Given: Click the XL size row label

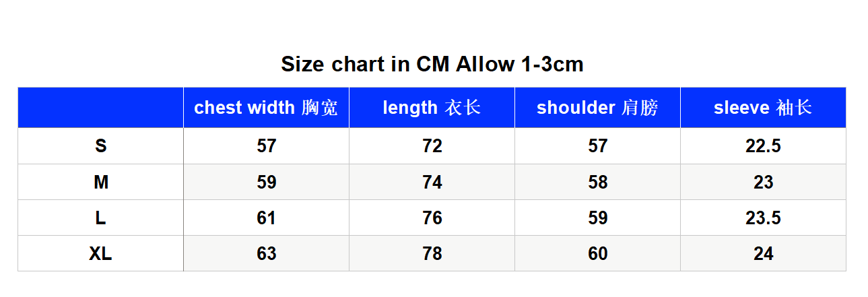Looking at the screenshot, I should point(100,253).
